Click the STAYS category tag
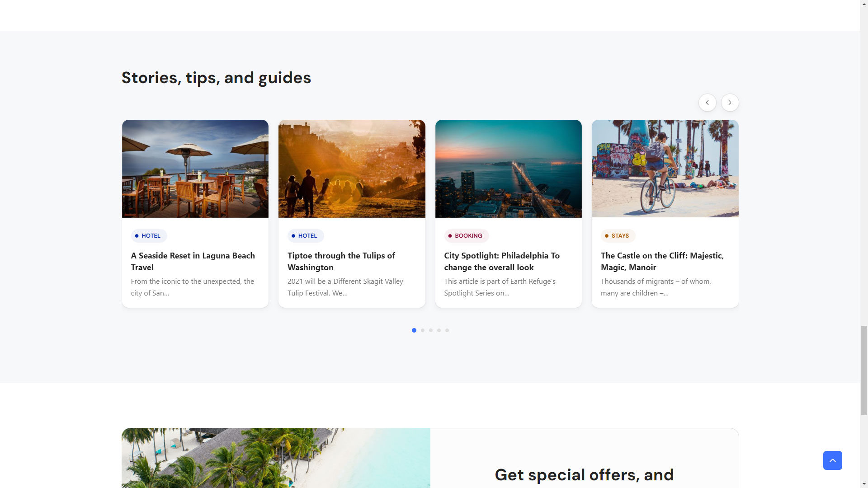Image resolution: width=868 pixels, height=488 pixels. [618, 236]
